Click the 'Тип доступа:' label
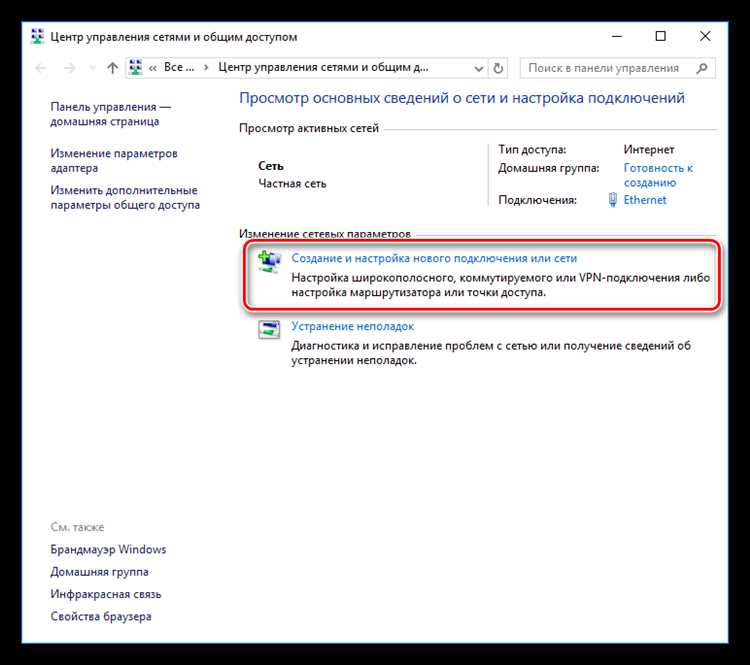This screenshot has height=665, width=750. 532,150
